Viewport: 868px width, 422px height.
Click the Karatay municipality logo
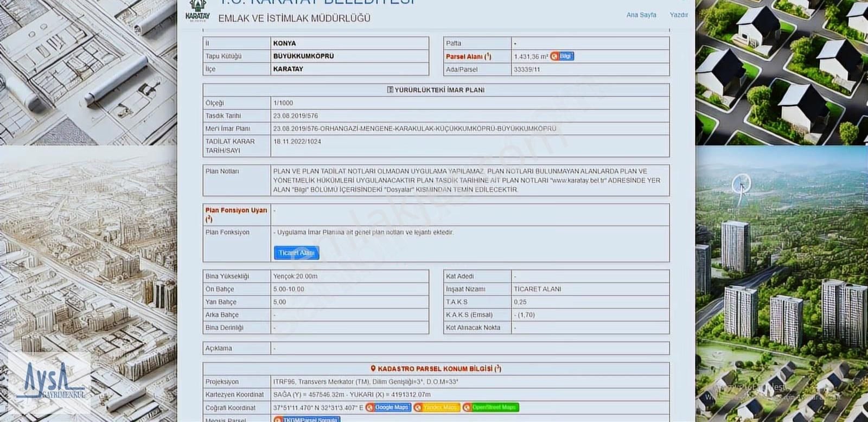[x=197, y=11]
